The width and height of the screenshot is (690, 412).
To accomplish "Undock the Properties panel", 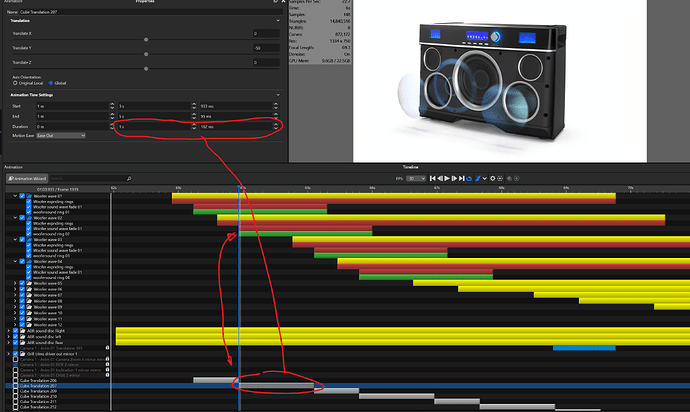I will click(x=275, y=1).
